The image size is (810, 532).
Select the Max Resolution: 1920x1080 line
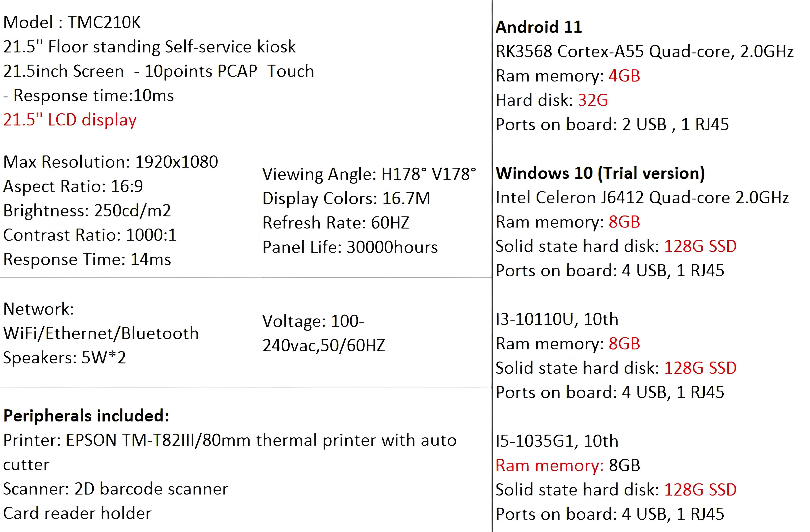[x=110, y=162]
